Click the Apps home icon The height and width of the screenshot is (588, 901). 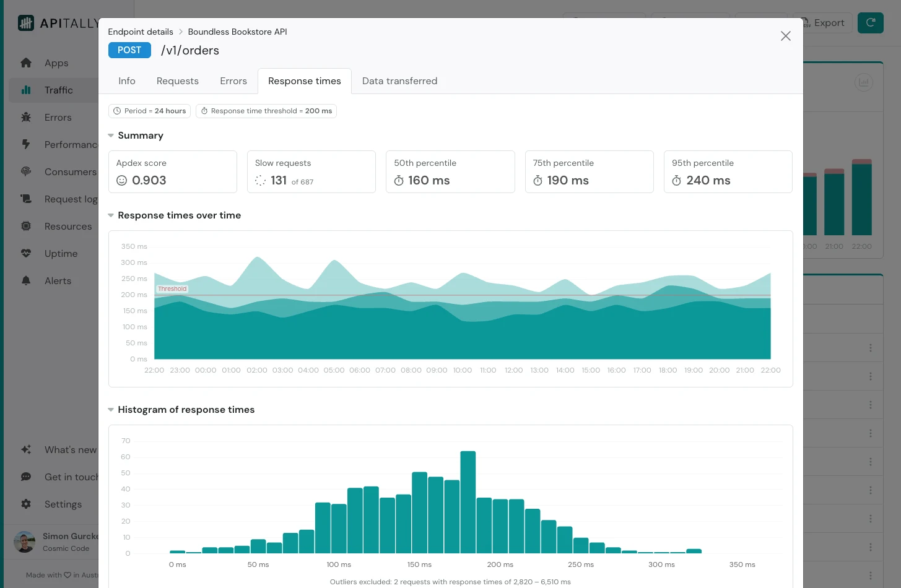[x=26, y=63]
